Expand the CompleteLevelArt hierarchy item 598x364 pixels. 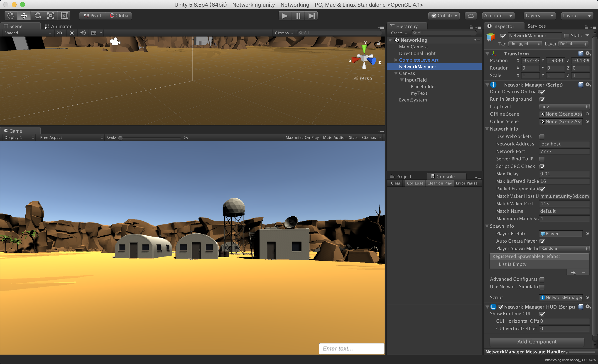pos(396,60)
